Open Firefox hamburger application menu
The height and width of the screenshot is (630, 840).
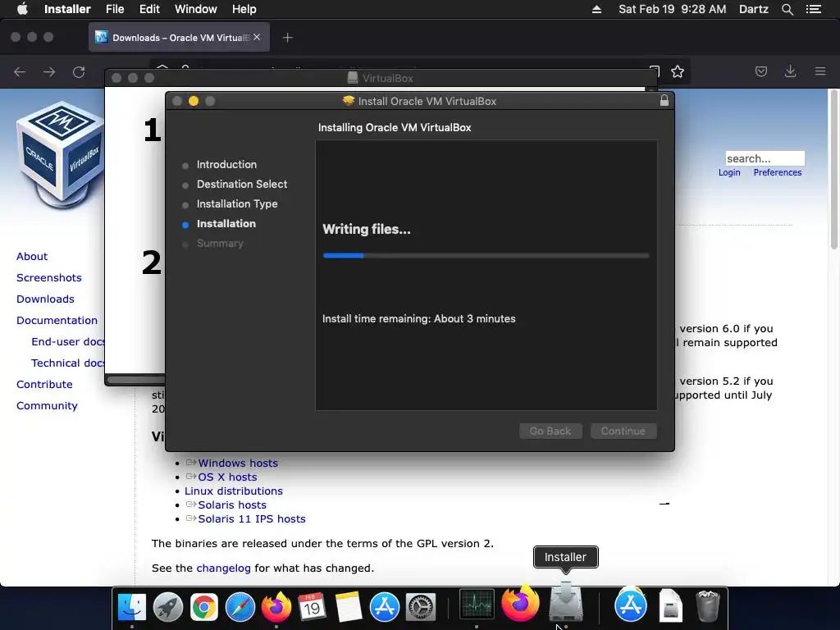[820, 71]
